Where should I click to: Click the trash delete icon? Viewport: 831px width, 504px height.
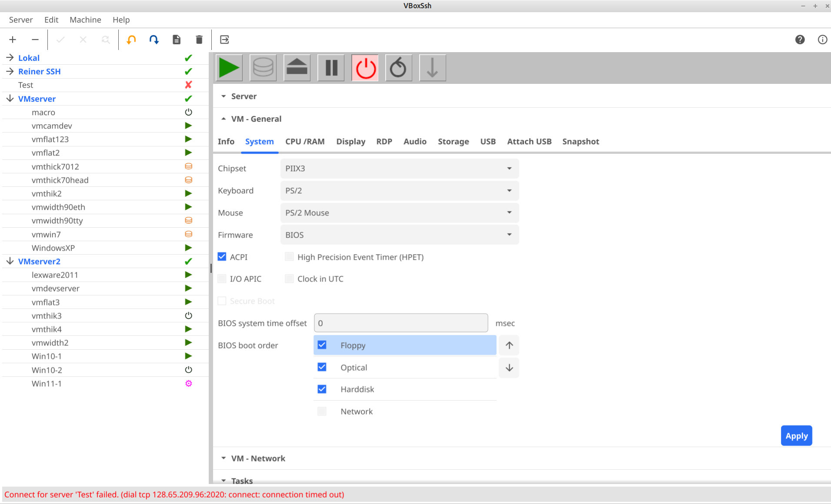tap(199, 40)
